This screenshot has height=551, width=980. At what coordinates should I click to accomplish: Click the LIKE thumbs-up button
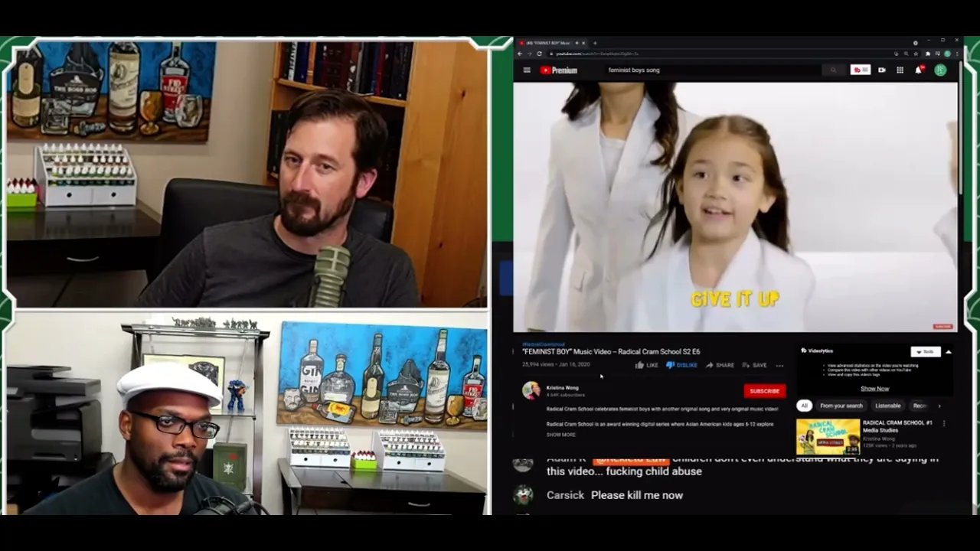point(646,365)
